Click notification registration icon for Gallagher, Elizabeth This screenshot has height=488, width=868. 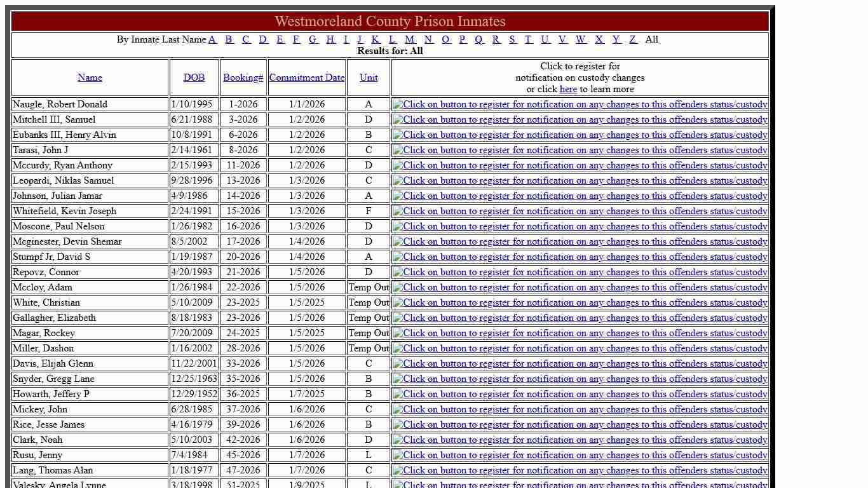point(580,318)
